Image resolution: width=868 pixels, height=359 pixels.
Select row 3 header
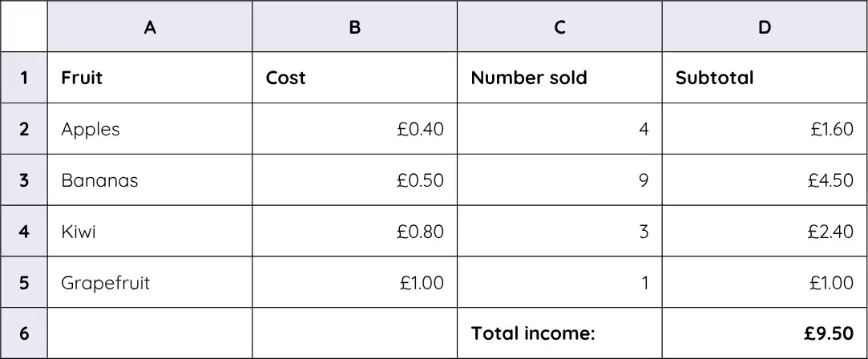click(x=24, y=179)
